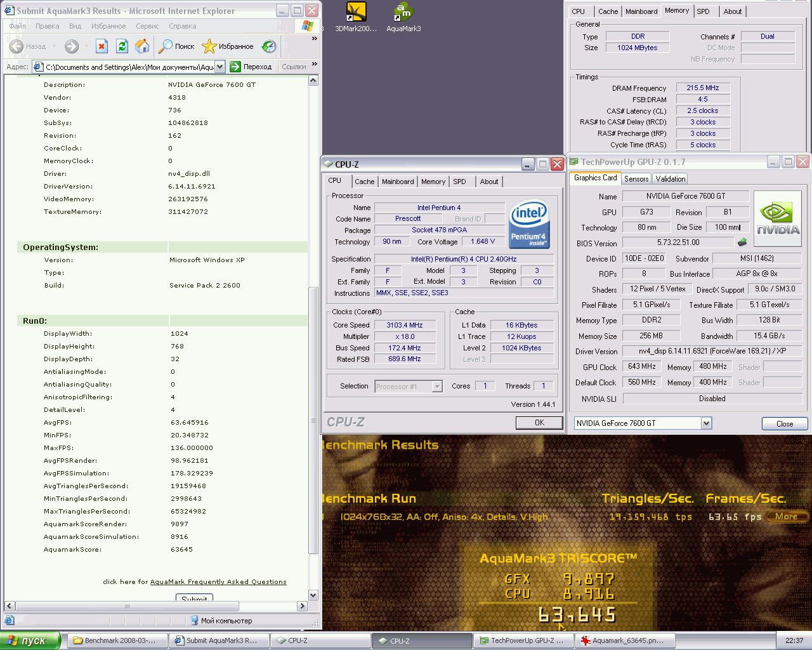Click the BIOS save icon in GPU-Z

coord(742,242)
